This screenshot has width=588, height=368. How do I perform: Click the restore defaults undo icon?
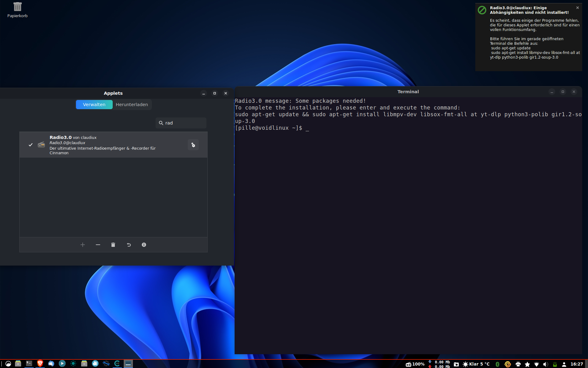(x=129, y=245)
